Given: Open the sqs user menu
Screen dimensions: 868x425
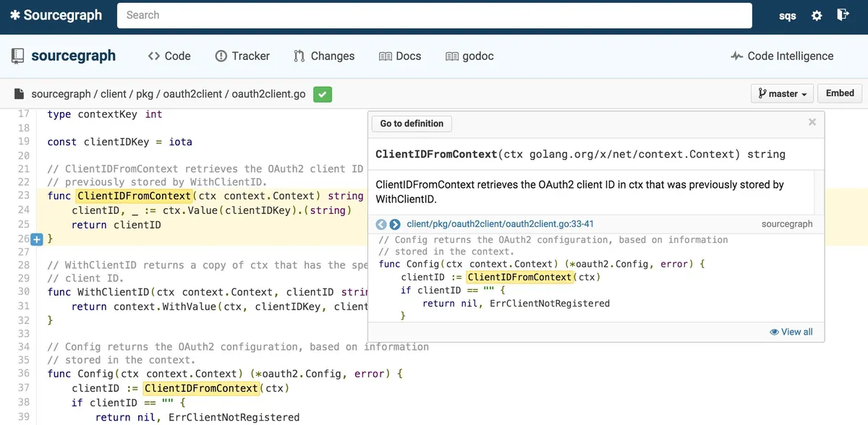Looking at the screenshot, I should (x=788, y=16).
